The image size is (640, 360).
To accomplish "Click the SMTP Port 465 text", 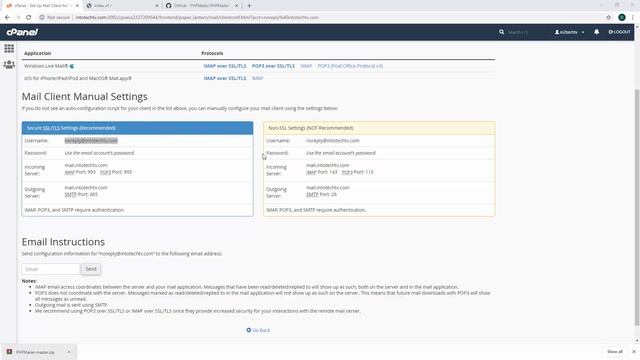I will tap(81, 194).
